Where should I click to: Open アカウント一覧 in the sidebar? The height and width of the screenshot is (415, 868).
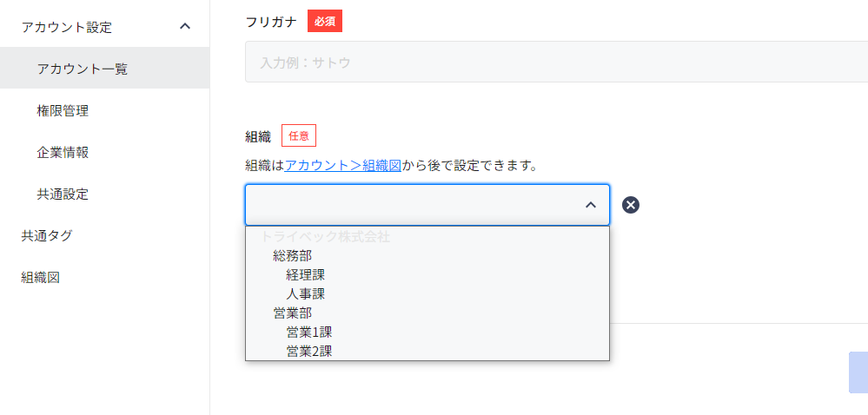(83, 69)
